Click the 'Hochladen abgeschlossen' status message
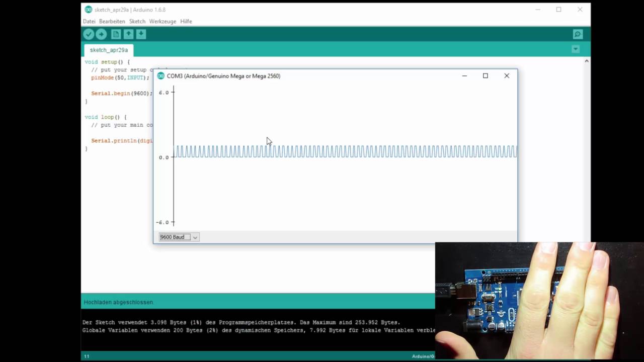The height and width of the screenshot is (362, 644). coord(118,302)
